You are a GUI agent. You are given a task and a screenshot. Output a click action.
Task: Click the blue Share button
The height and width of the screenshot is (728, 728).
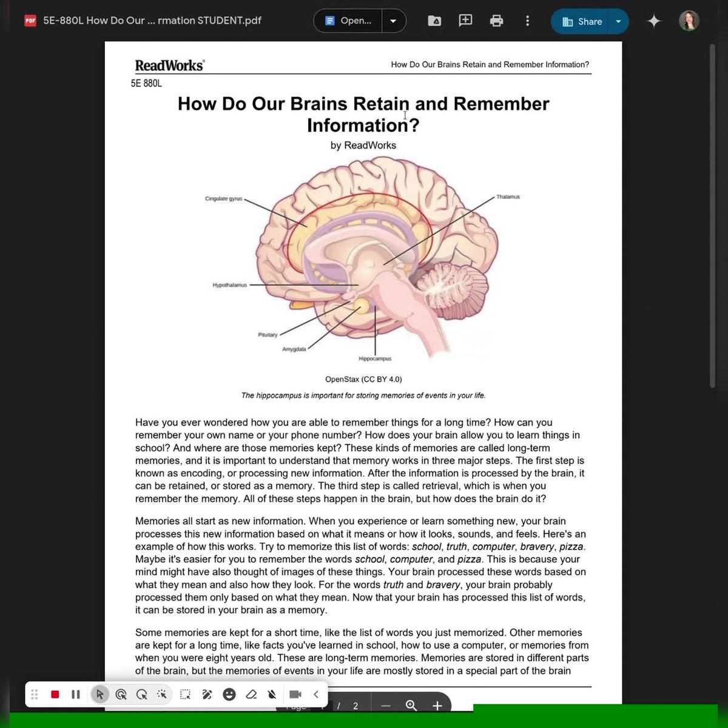581,22
